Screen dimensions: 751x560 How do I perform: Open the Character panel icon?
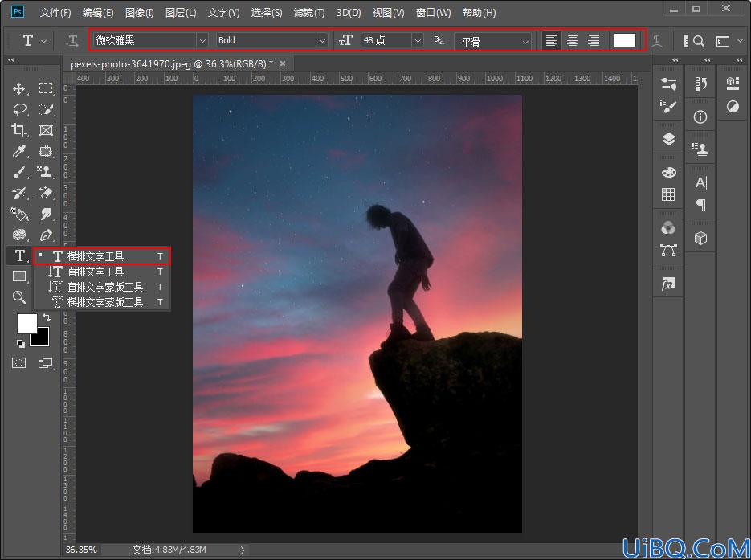pos(700,182)
